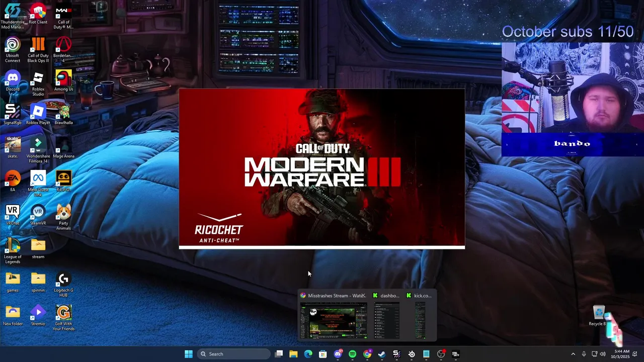Viewport: 644px width, 362px height.
Task: Open the spinnin folder on desktop
Action: click(38, 283)
